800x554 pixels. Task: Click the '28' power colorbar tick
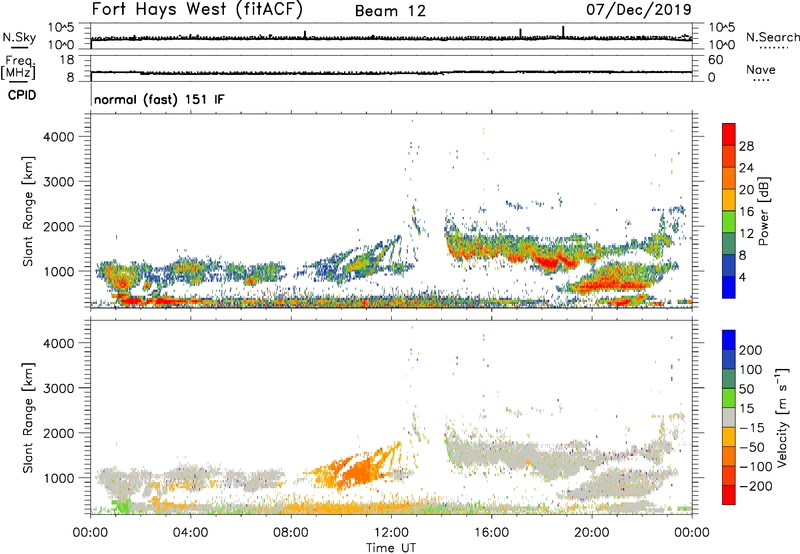(746, 146)
